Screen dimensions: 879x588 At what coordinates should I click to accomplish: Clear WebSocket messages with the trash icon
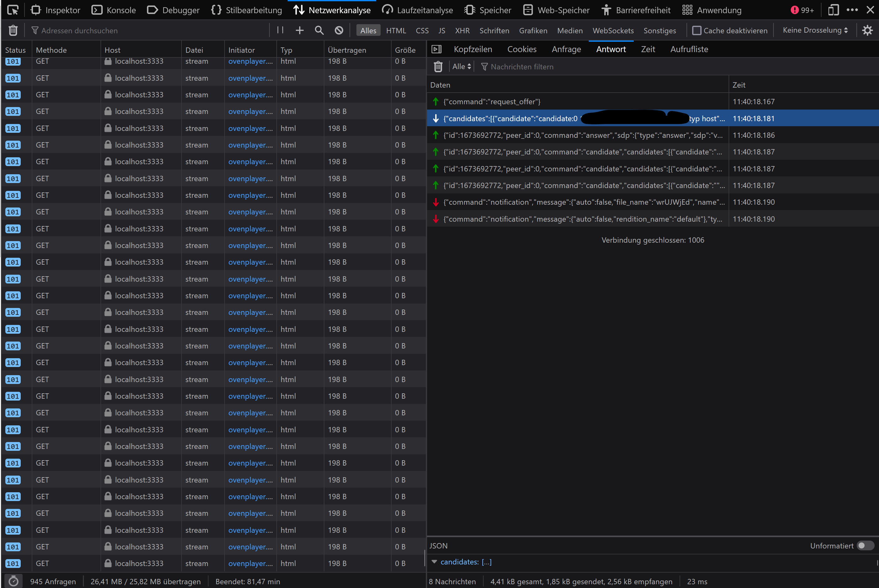click(x=438, y=66)
